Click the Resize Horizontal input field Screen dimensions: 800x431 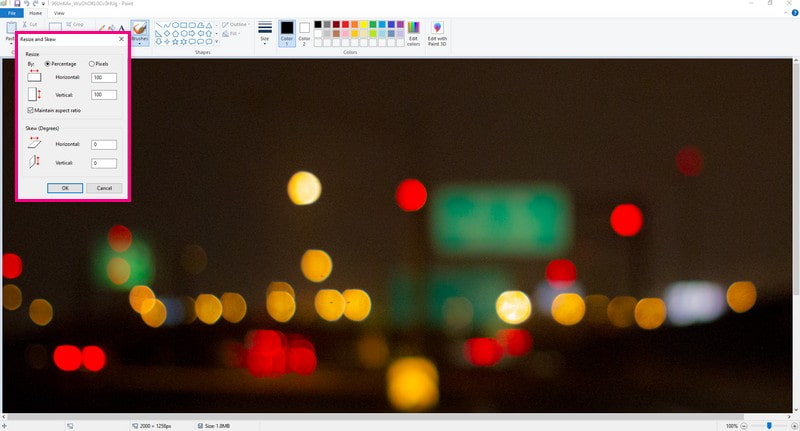[x=103, y=78]
